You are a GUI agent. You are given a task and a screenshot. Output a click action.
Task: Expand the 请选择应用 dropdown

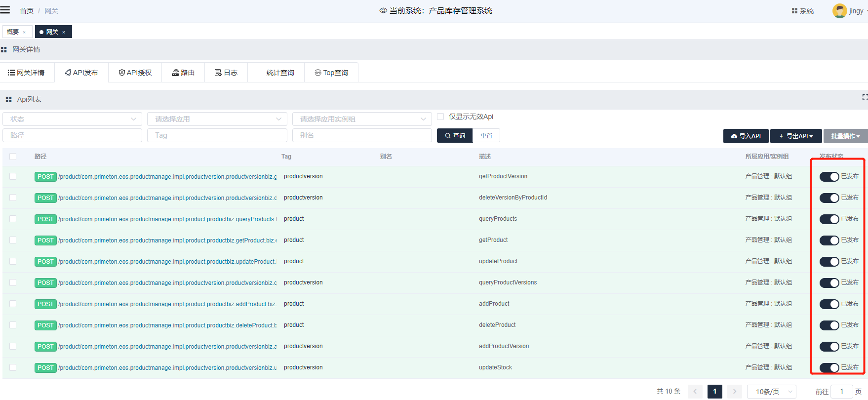(x=217, y=119)
